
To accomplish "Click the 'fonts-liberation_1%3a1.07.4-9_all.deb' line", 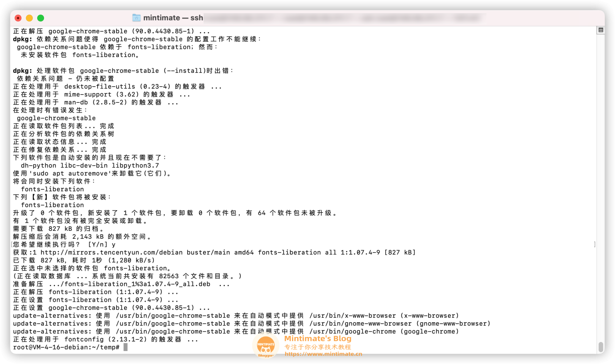I will pos(121,284).
